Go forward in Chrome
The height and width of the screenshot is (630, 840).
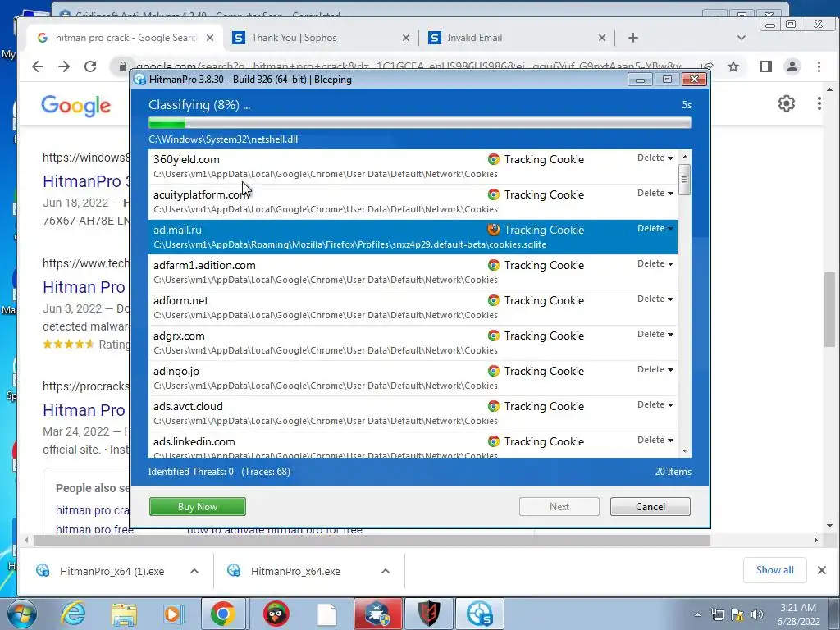[64, 66]
